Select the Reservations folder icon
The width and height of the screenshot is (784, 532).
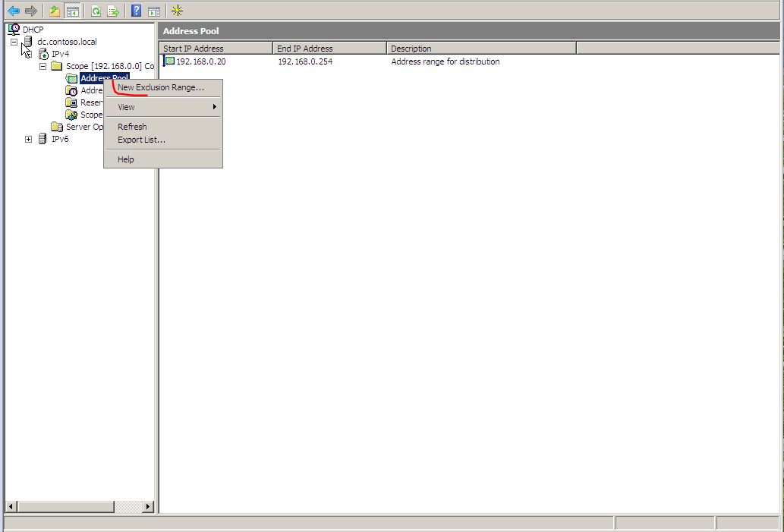[71, 102]
